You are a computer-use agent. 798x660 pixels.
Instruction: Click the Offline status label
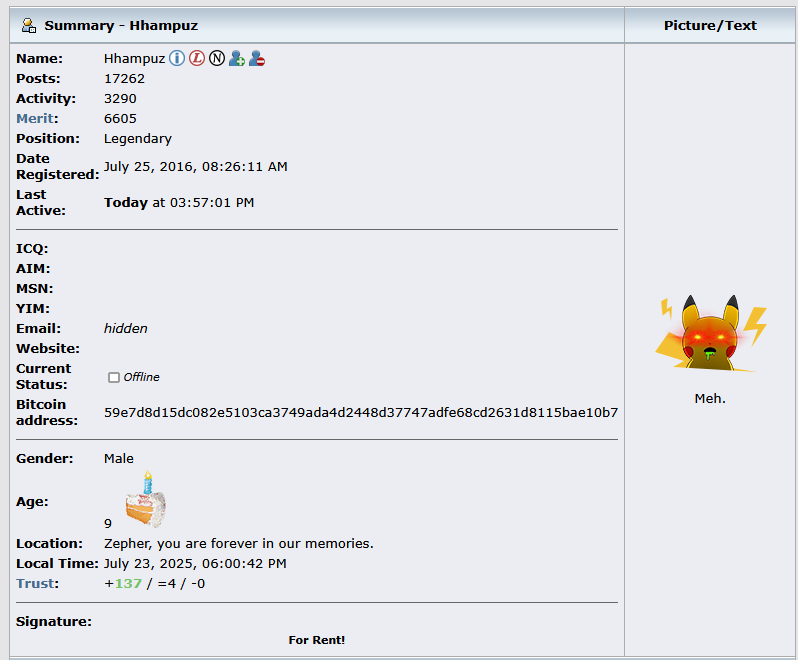pos(141,377)
